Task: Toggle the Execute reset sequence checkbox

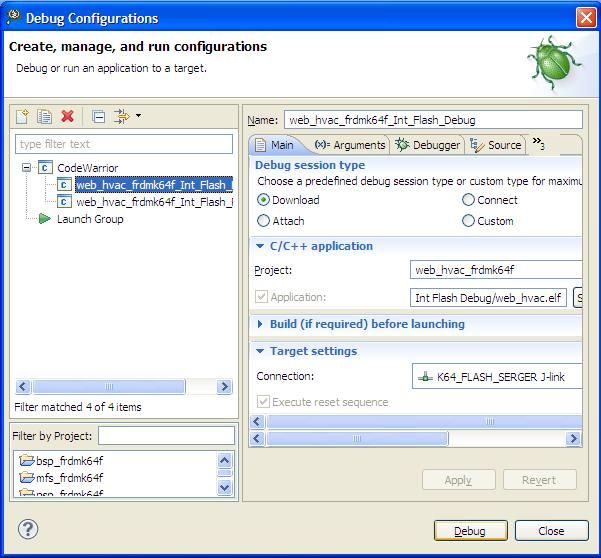Action: tap(263, 402)
